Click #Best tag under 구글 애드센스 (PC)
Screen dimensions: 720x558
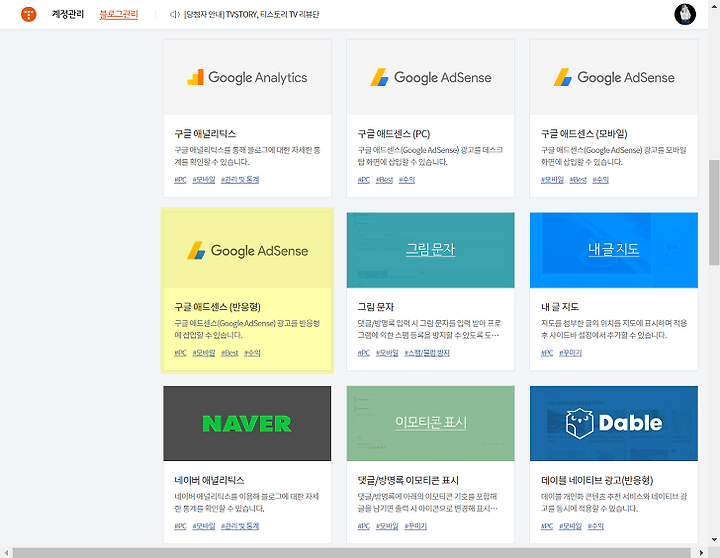[384, 180]
